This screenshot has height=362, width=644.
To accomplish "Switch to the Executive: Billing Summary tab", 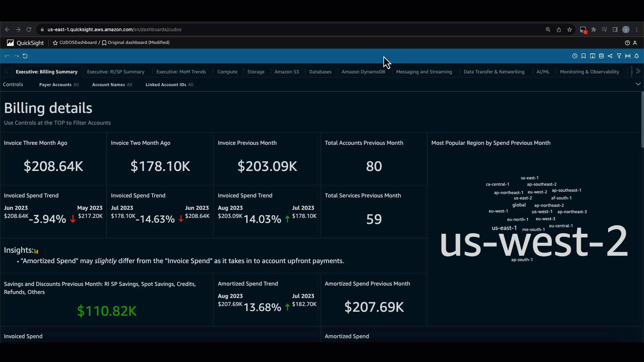I will pos(47,72).
